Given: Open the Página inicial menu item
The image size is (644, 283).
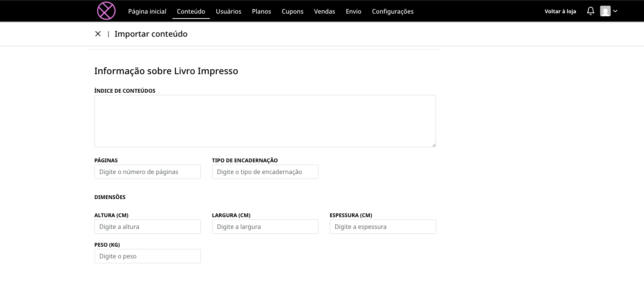Looking at the screenshot, I should pyautogui.click(x=147, y=11).
